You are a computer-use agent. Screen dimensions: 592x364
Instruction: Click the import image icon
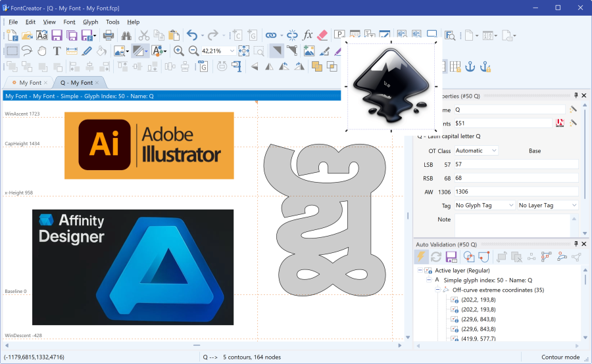pos(309,51)
